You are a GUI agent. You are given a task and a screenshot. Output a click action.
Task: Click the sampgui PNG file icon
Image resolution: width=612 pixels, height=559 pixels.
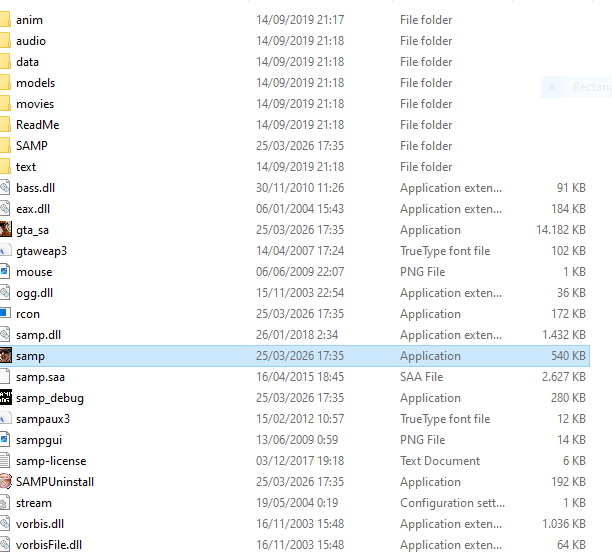point(5,439)
